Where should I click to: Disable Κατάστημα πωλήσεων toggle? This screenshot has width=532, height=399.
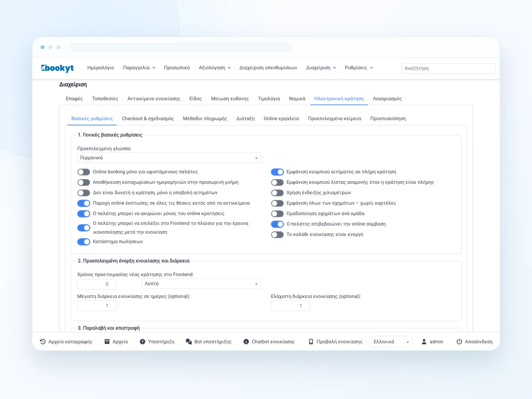coord(83,242)
